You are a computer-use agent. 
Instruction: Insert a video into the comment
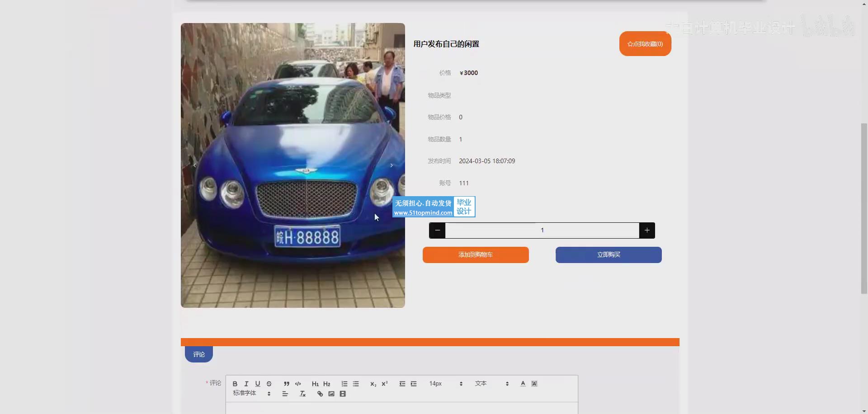click(343, 394)
